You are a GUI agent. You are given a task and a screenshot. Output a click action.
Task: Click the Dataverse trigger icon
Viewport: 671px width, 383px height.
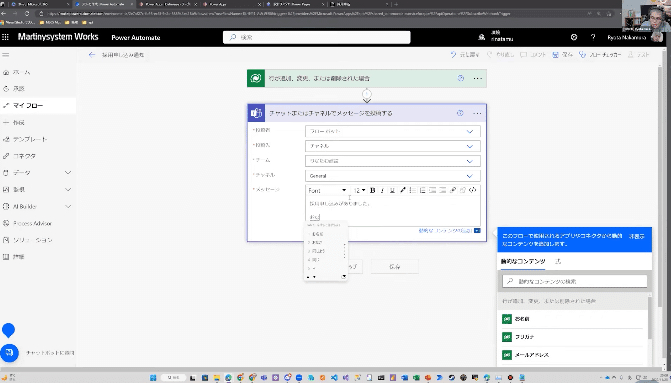256,78
